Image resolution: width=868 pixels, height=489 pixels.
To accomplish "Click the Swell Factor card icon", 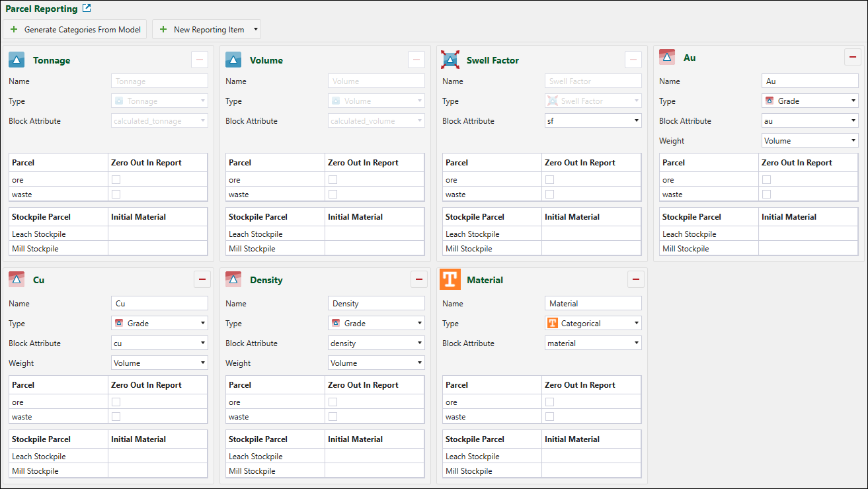I will [450, 60].
